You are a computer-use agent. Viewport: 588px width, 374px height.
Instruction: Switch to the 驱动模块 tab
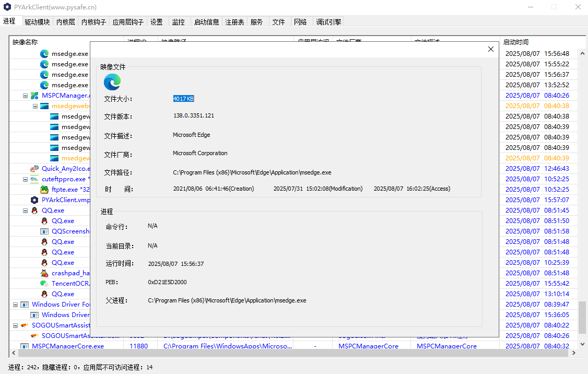point(38,22)
